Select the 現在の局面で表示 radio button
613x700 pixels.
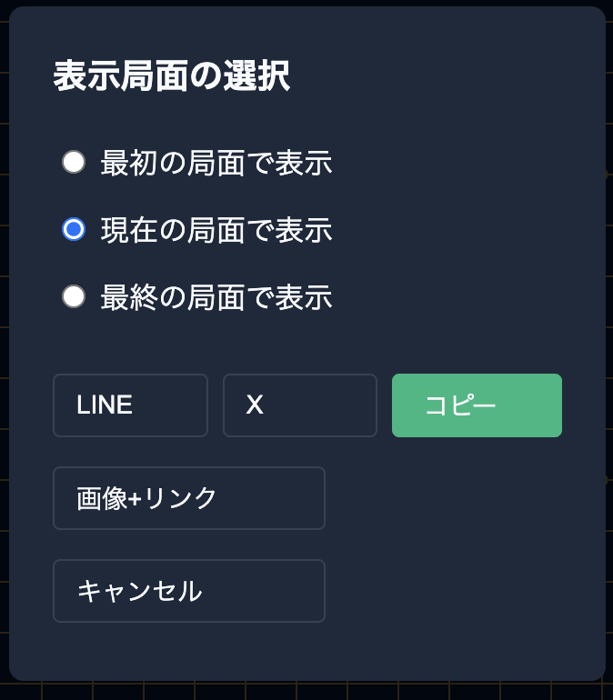(x=74, y=229)
